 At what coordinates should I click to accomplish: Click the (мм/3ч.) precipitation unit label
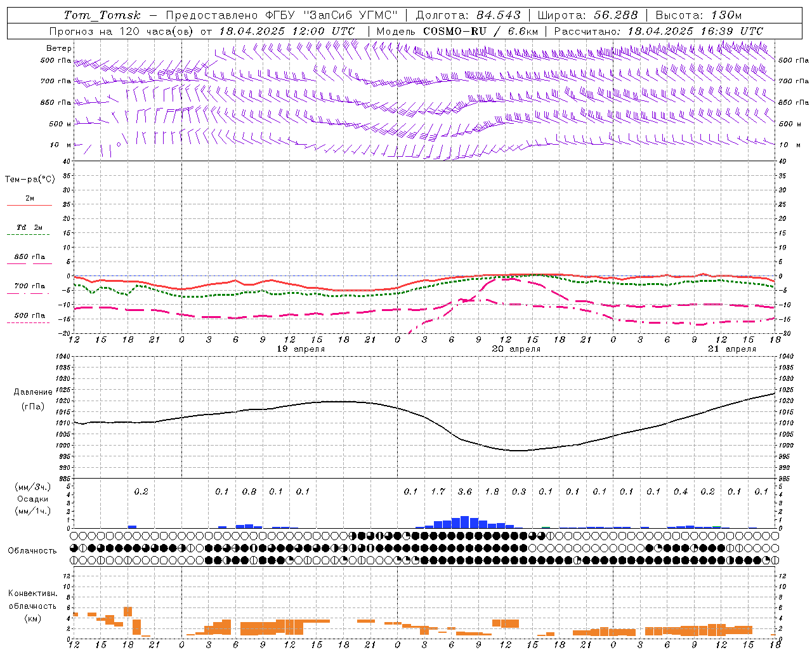32,487
